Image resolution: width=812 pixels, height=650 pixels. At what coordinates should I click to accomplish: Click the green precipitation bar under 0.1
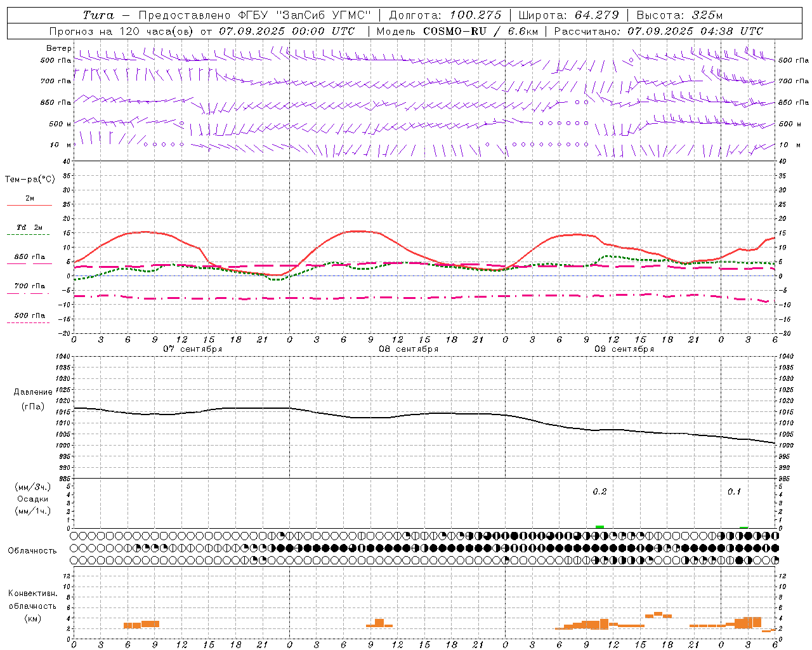(x=743, y=527)
